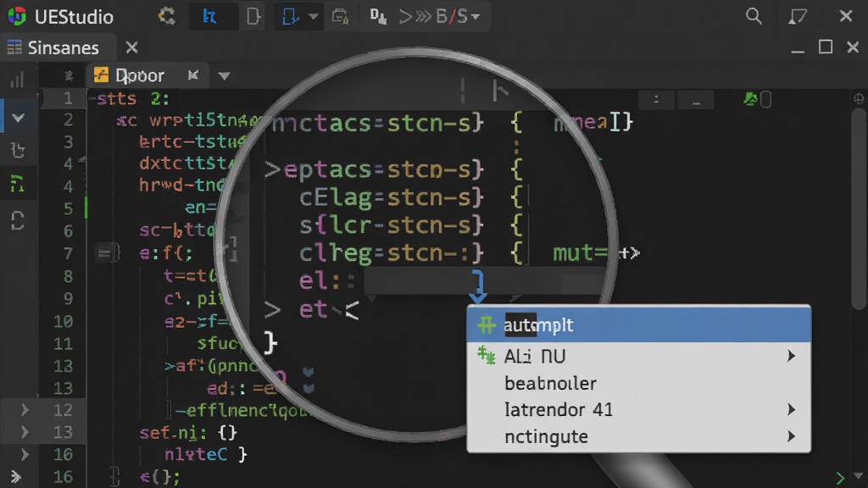This screenshot has width=868, height=488.
Task: Click the green icon beside ALi NU
Action: pyautogui.click(x=487, y=355)
